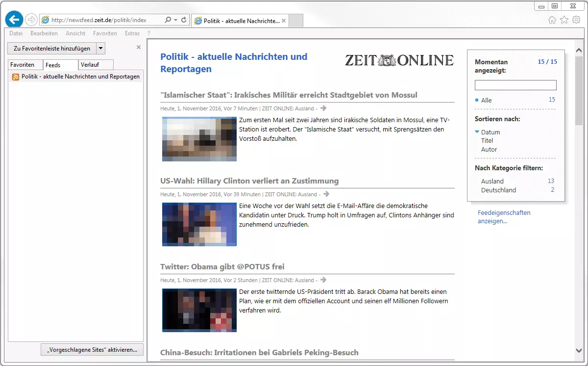Open the Hillary Clinton verliert headline
This screenshot has height=366, width=588.
pyautogui.click(x=249, y=181)
